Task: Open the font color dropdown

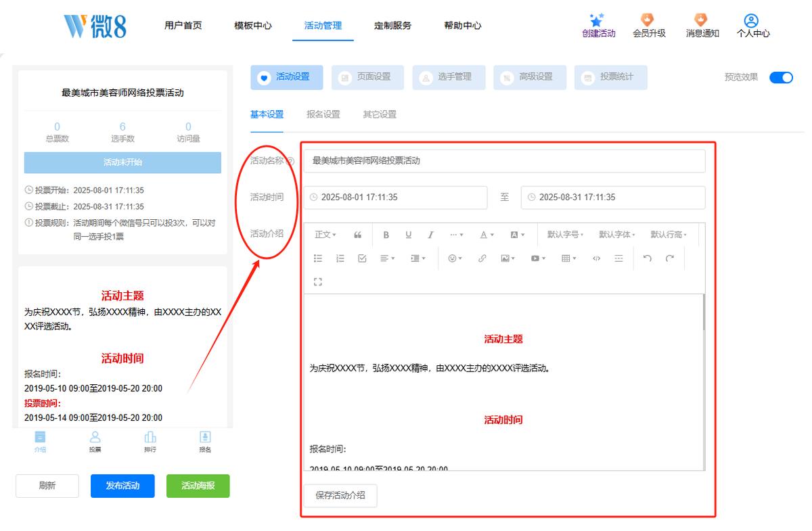Action: [487, 235]
